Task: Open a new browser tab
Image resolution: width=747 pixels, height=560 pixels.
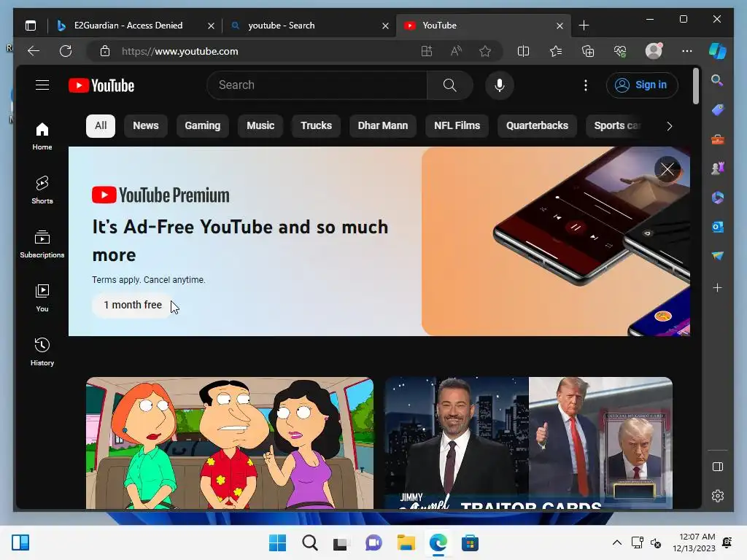Action: pos(584,26)
